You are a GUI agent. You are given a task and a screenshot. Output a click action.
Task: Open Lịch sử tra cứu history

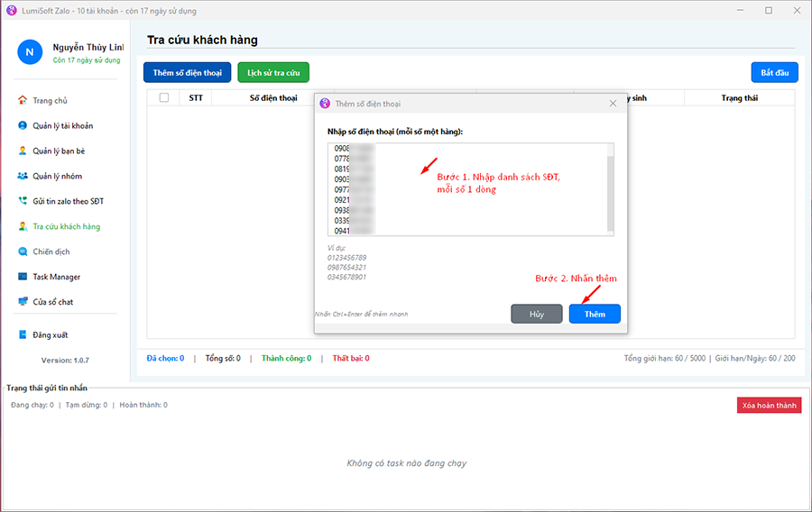[x=273, y=72]
